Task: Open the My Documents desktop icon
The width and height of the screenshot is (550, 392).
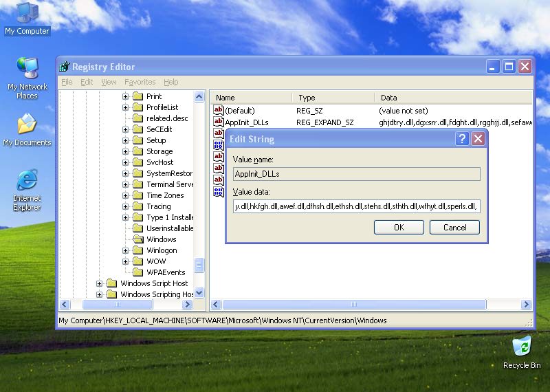Action: tap(27, 129)
